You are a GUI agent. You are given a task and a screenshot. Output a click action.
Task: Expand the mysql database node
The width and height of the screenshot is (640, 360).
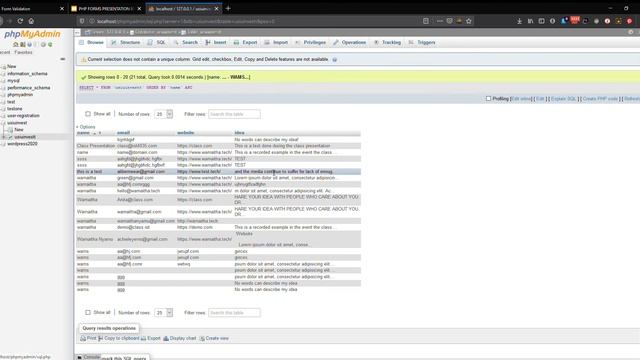pyautogui.click(x=3, y=81)
